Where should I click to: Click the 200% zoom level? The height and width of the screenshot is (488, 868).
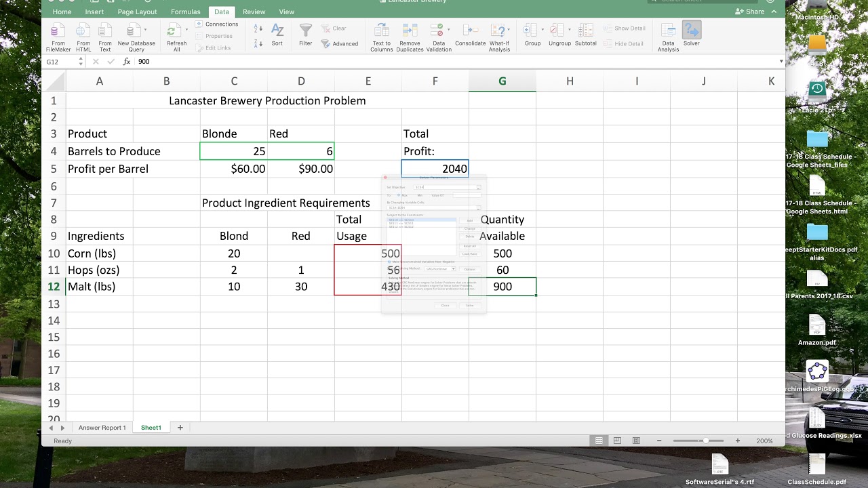click(764, 441)
